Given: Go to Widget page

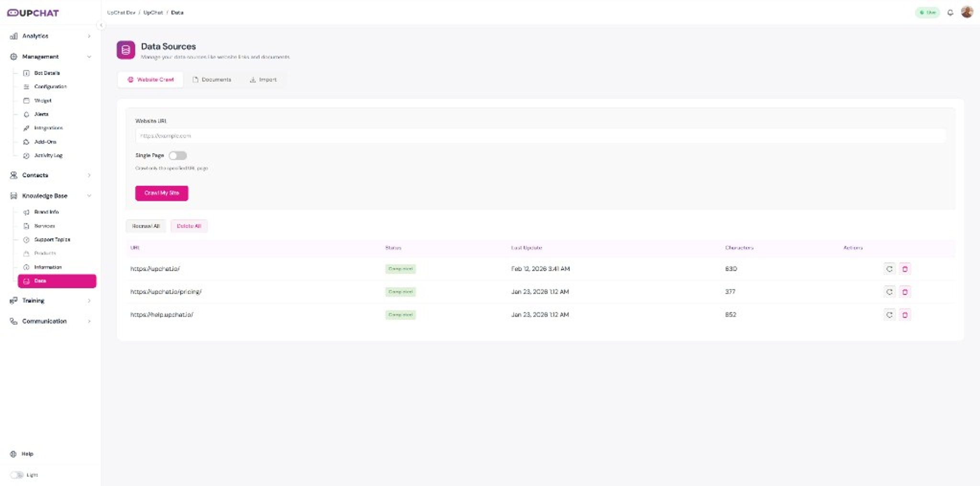Looking at the screenshot, I should point(43,100).
